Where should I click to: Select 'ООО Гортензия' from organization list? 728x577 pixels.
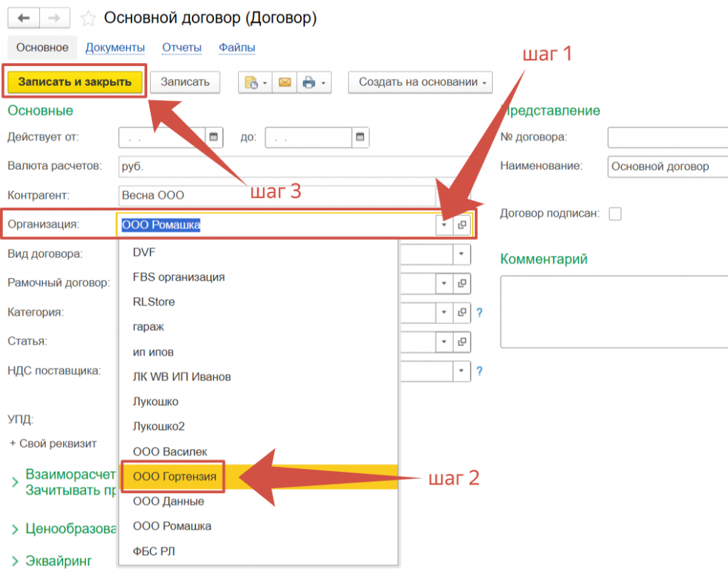(x=174, y=476)
